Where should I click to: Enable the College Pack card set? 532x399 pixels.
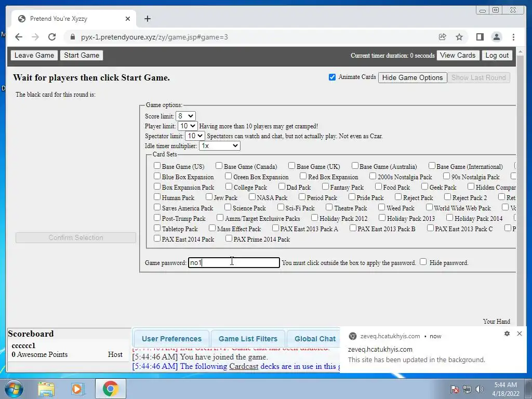pos(229,187)
